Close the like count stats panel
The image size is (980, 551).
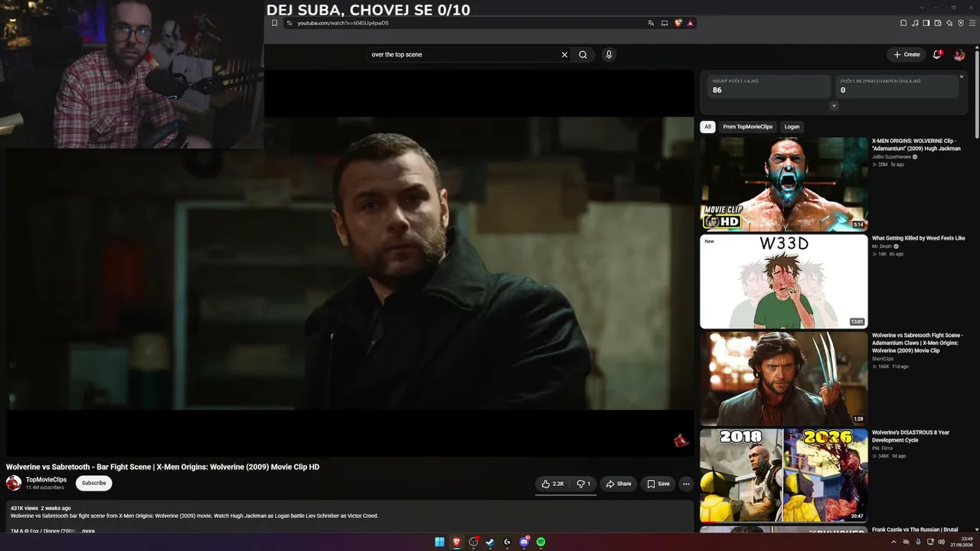962,77
